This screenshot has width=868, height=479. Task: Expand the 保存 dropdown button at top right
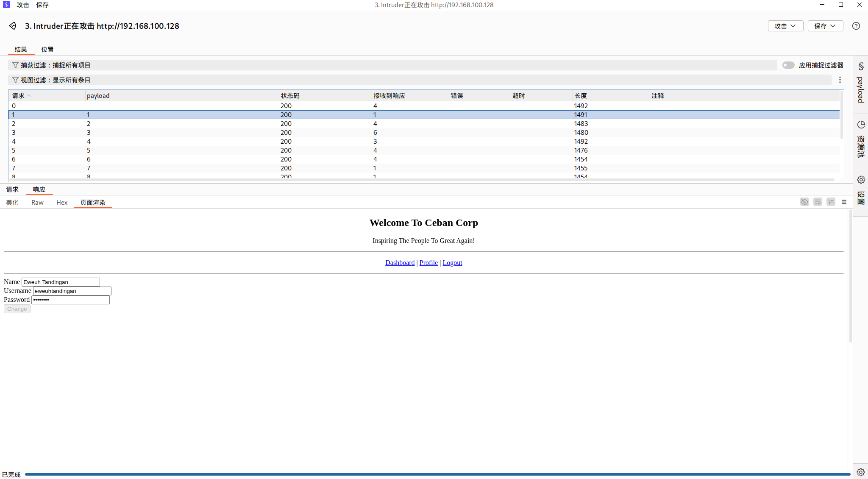tap(825, 26)
